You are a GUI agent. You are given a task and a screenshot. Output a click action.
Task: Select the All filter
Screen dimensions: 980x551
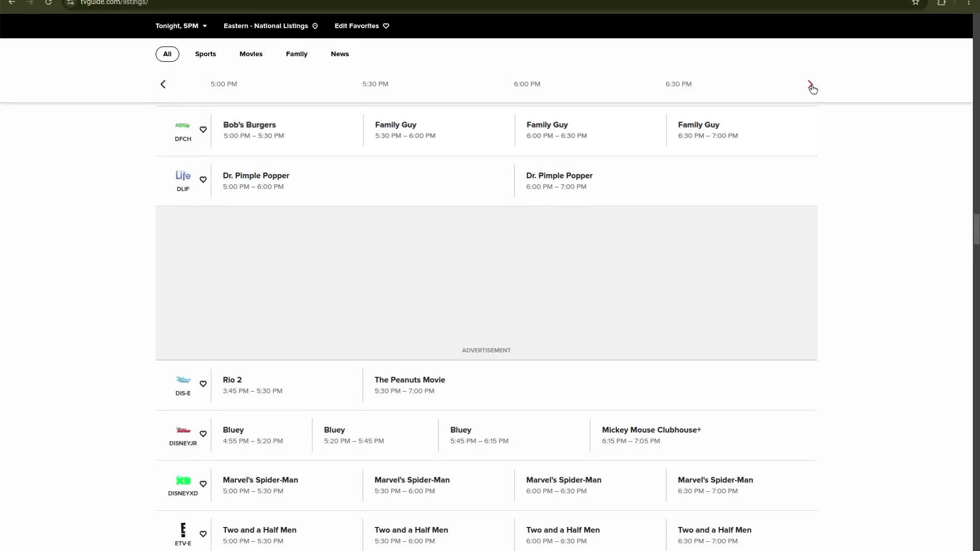167,54
